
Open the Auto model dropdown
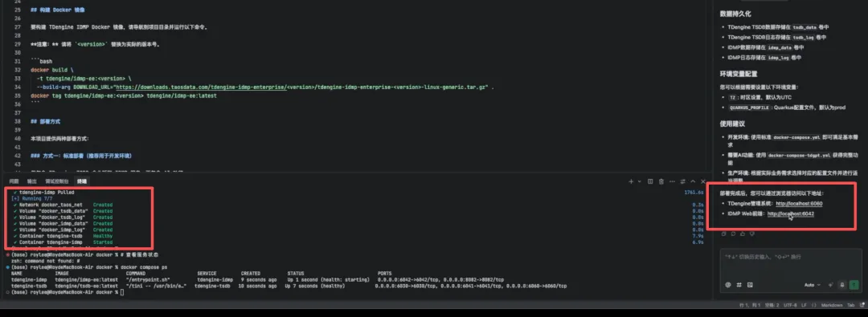pos(812,285)
